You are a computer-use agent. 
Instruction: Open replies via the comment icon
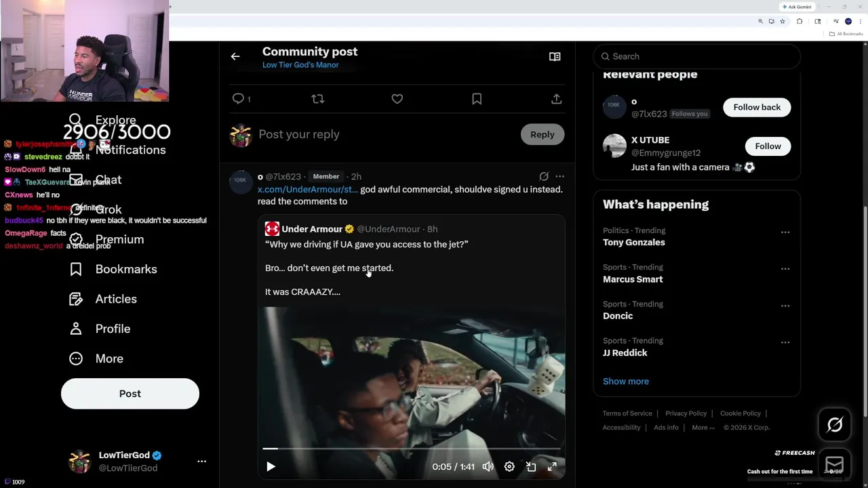tap(238, 99)
